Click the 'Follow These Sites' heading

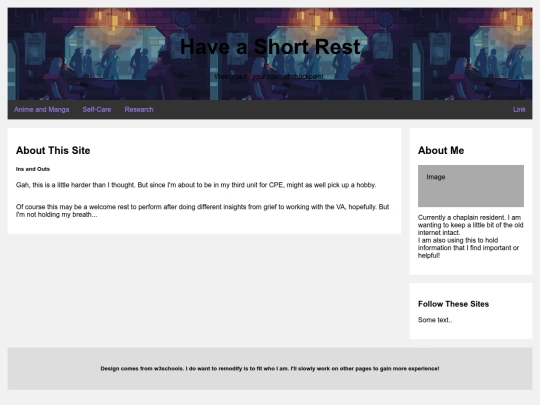point(453,304)
